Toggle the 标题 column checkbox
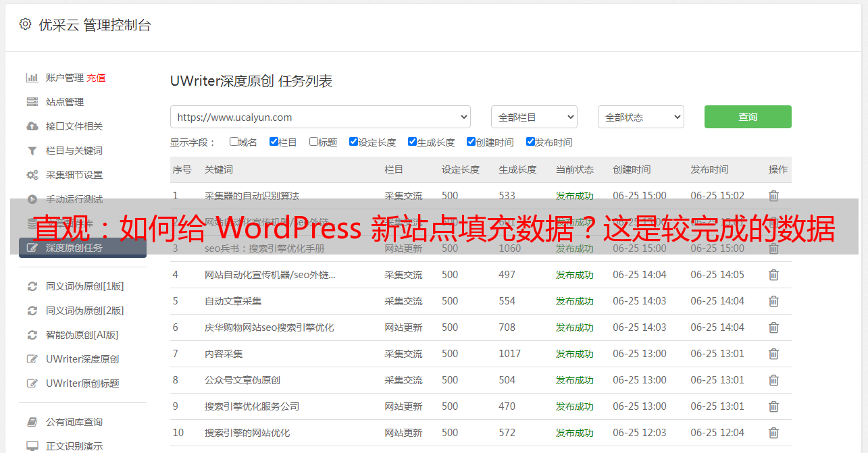This screenshot has width=868, height=453. pyautogui.click(x=313, y=142)
